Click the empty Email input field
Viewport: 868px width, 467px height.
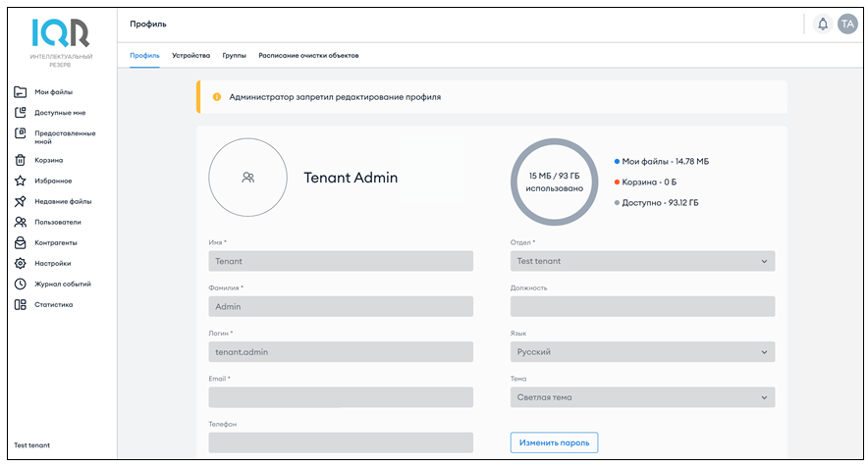click(341, 397)
